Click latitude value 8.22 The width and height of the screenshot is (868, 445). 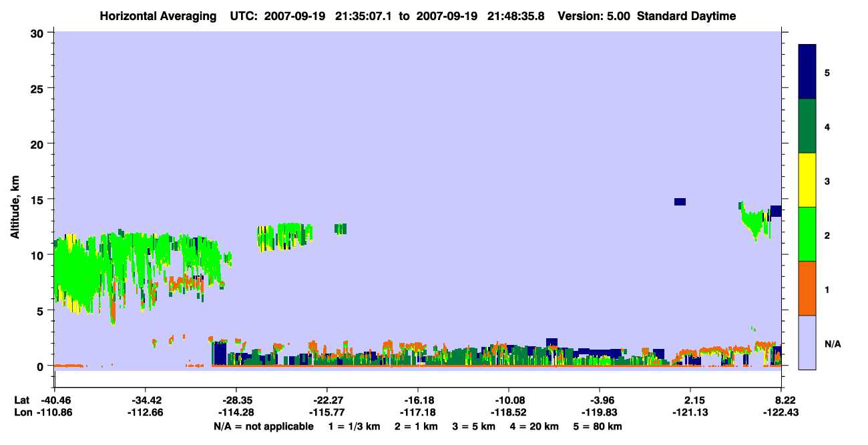point(785,400)
